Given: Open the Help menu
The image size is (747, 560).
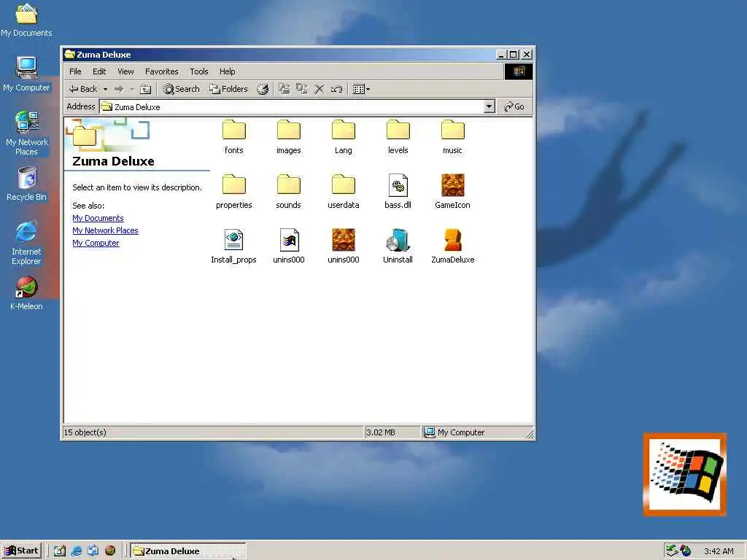Looking at the screenshot, I should coord(228,71).
